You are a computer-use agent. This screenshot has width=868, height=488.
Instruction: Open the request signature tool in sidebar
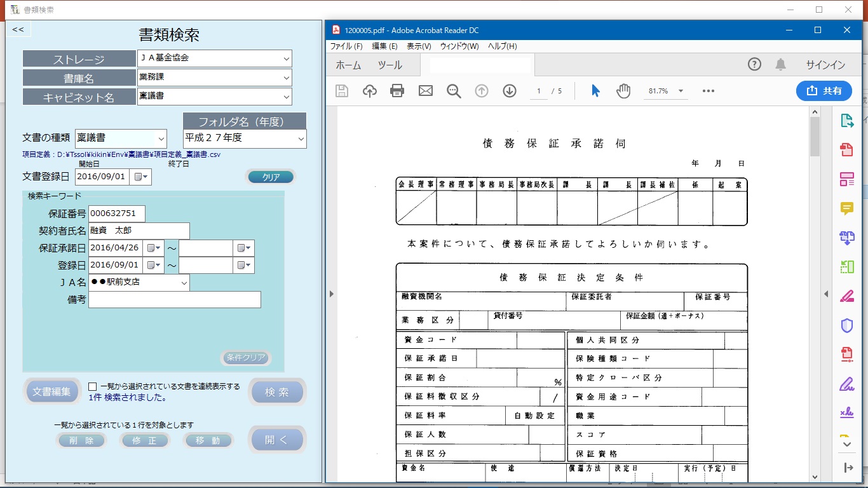[x=846, y=414]
